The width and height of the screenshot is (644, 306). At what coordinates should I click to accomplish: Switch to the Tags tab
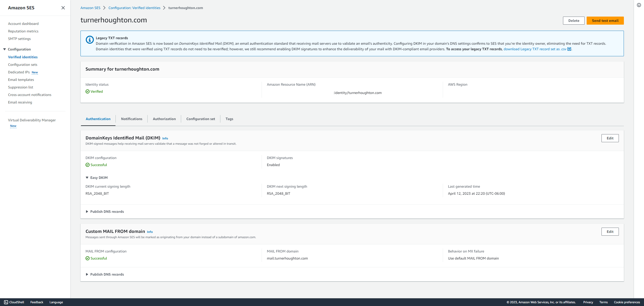pyautogui.click(x=229, y=119)
